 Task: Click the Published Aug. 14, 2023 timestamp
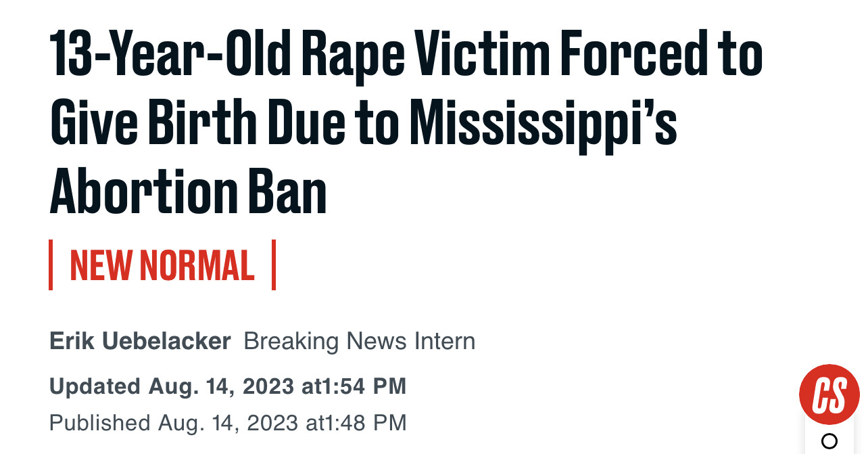tap(228, 423)
